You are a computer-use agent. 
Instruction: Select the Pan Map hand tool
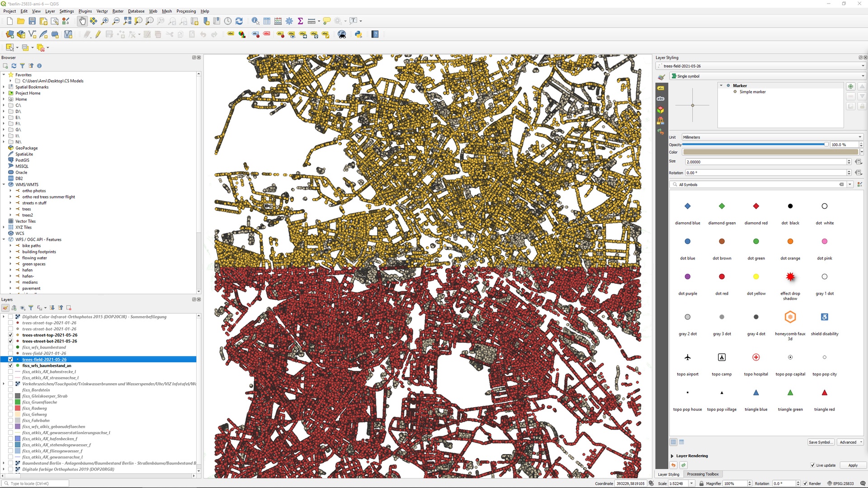click(82, 21)
